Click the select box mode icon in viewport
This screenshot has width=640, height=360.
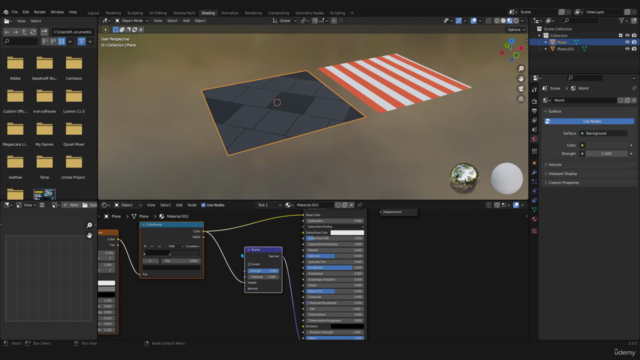click(x=116, y=29)
